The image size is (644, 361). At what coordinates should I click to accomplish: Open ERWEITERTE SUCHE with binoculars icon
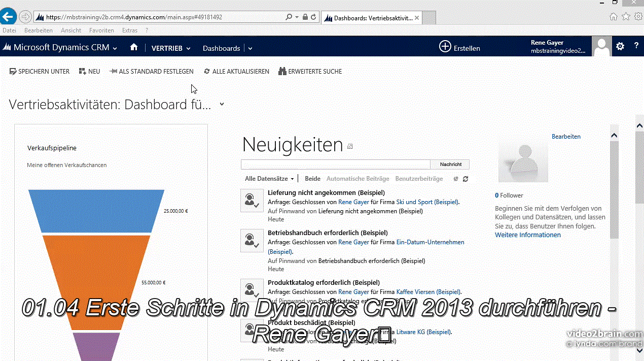point(310,72)
